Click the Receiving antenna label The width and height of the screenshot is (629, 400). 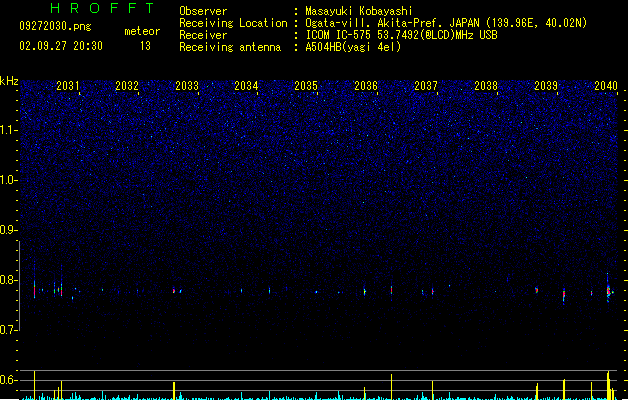coord(230,47)
